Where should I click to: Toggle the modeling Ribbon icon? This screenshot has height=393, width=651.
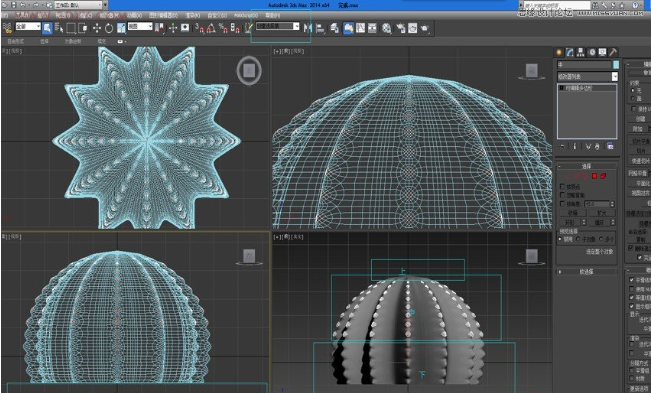pos(348,28)
